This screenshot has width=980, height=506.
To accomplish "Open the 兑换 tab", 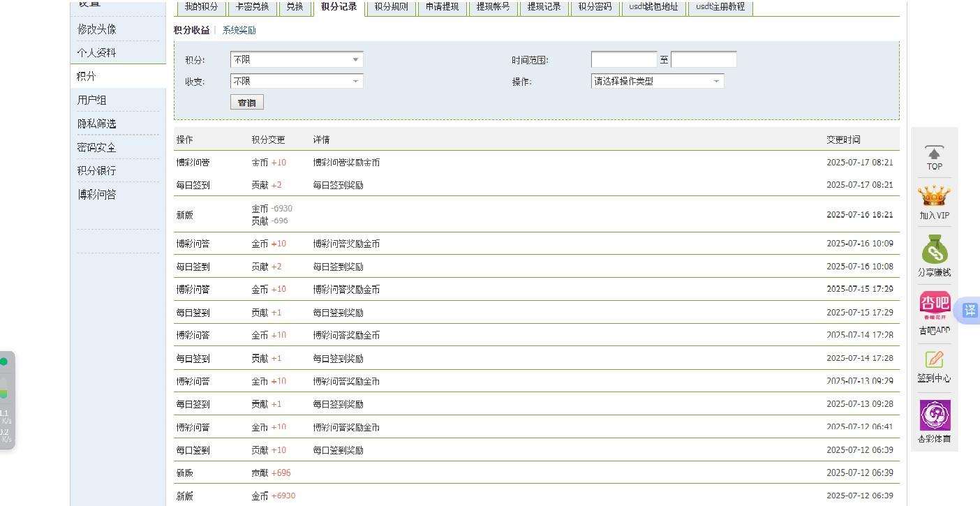I will coord(295,7).
